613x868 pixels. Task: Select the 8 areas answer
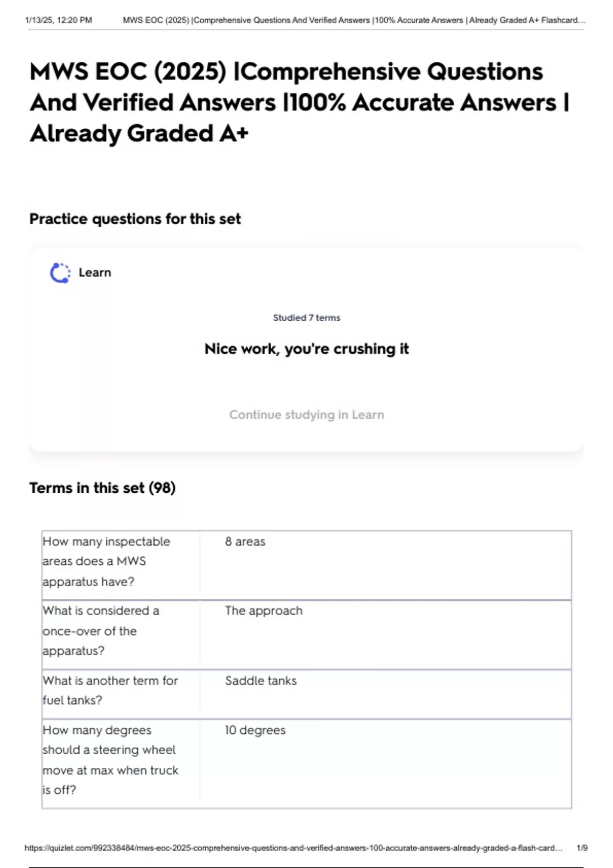click(245, 542)
